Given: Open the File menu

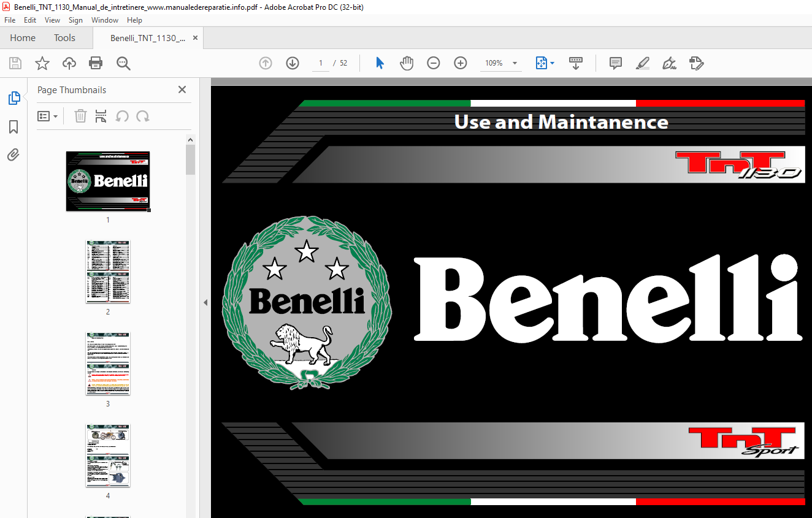Looking at the screenshot, I should click(x=10, y=20).
